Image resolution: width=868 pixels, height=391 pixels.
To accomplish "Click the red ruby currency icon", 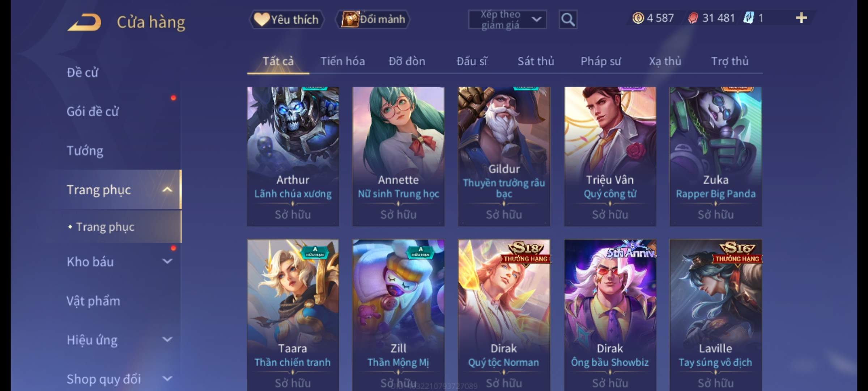I will point(693,18).
